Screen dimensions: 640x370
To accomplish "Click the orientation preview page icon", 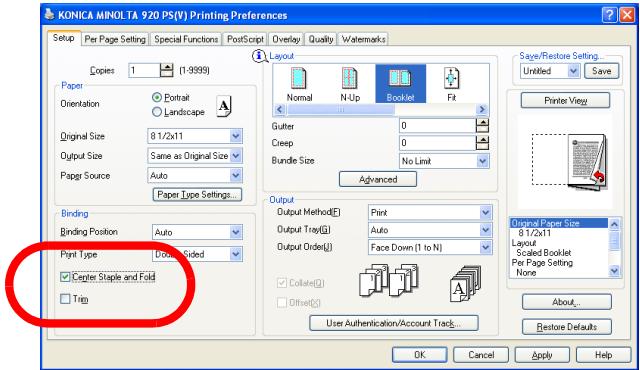I will click(224, 106).
